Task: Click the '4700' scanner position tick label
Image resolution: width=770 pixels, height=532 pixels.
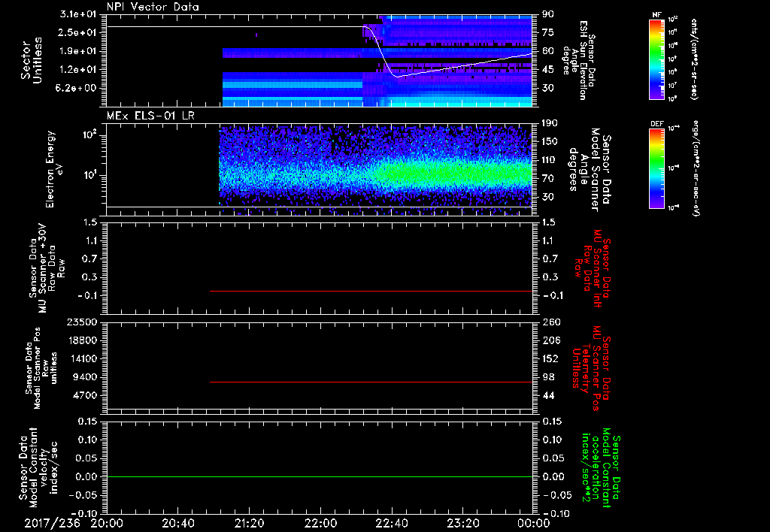Action: pos(85,395)
